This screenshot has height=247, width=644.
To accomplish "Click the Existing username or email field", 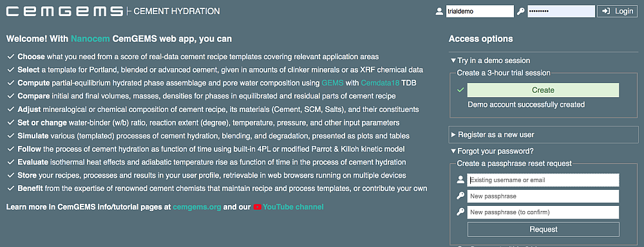I will tap(543, 179).
